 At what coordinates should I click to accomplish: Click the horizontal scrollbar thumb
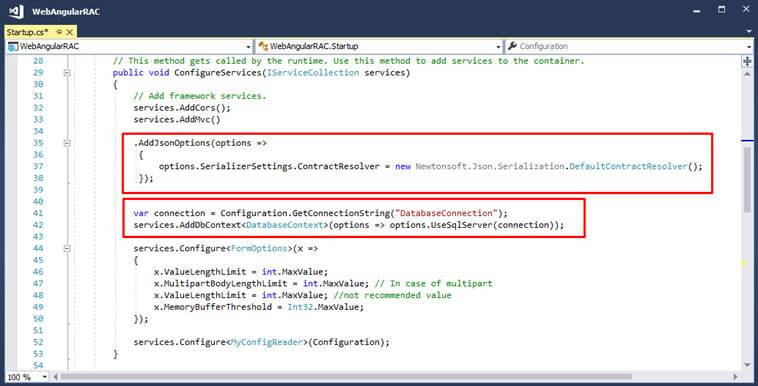pos(346,376)
